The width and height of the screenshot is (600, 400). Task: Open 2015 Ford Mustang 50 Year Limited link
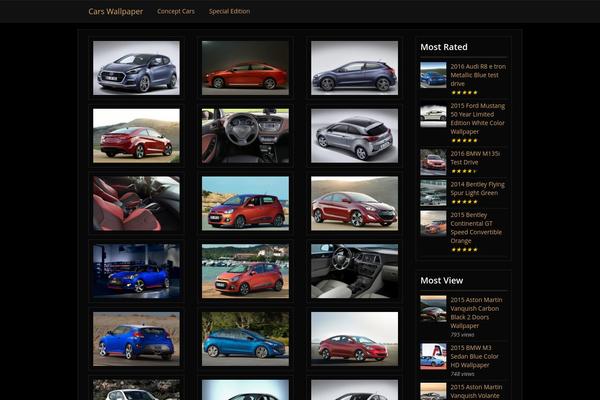pos(478,118)
